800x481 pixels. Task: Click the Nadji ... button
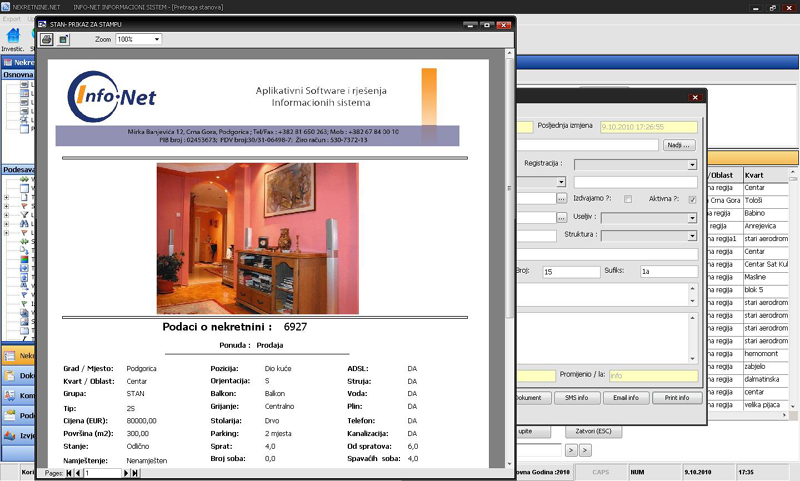pyautogui.click(x=679, y=145)
